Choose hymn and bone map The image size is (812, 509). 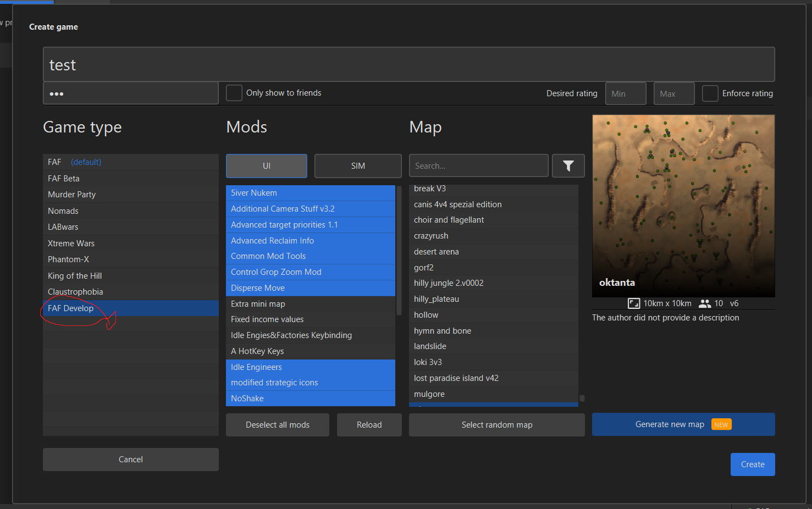pyautogui.click(x=494, y=331)
